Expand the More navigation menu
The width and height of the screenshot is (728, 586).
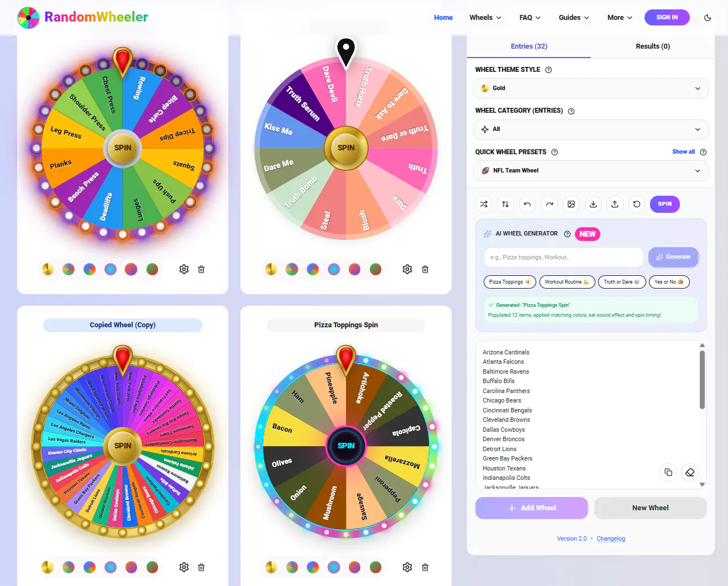click(620, 18)
